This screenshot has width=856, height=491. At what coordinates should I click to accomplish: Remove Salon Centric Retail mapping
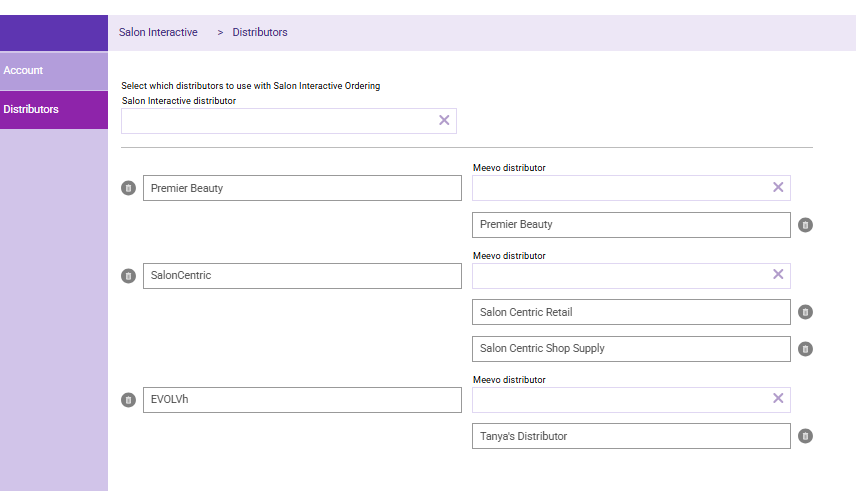(806, 313)
